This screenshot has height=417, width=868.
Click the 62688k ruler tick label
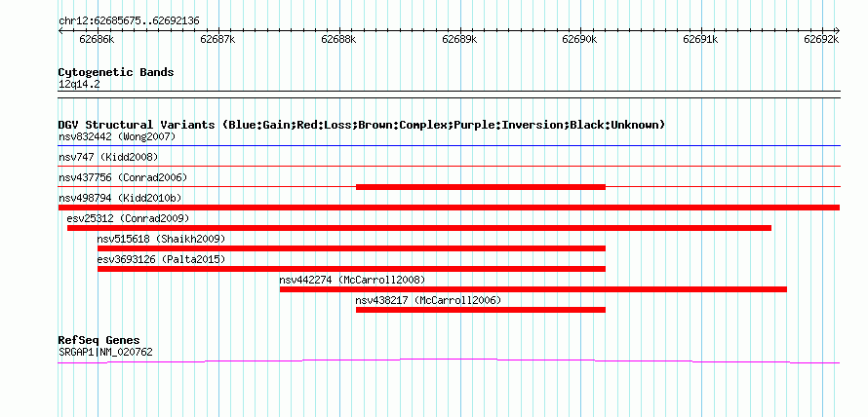[x=338, y=39]
